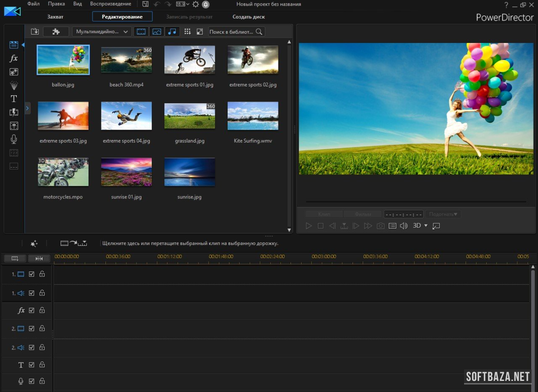Click the Создать диск button

[248, 17]
